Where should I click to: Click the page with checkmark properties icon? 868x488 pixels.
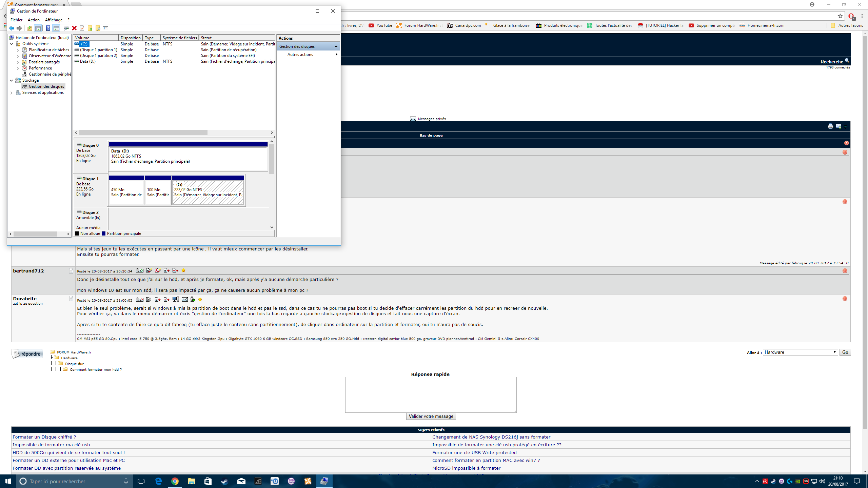tap(82, 28)
